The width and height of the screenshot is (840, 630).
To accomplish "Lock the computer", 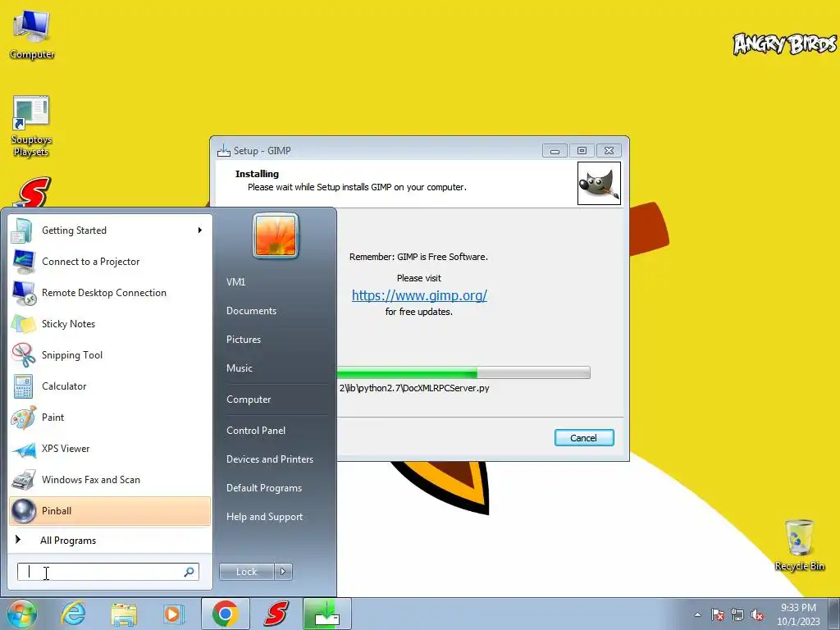I will click(x=246, y=572).
